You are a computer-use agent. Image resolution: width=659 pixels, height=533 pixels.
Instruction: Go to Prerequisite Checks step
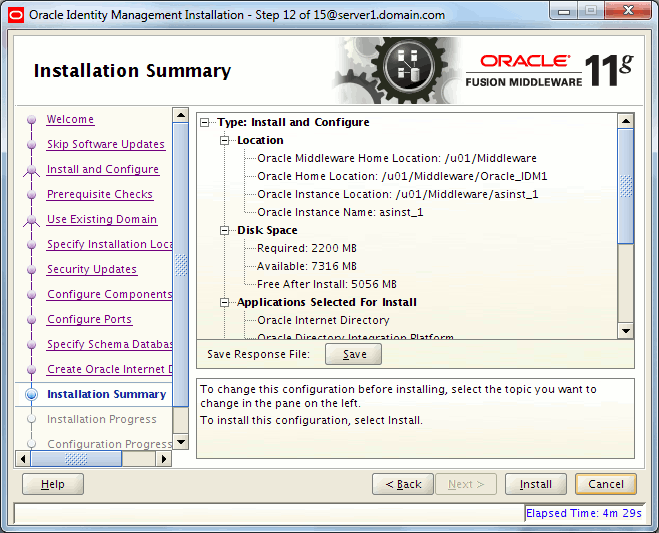[x=100, y=194]
